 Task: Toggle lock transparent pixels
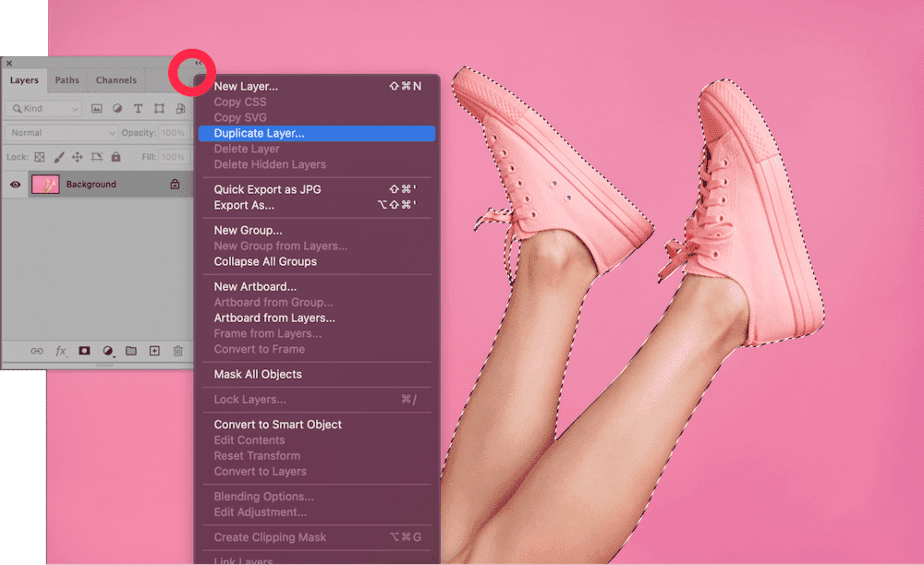(x=39, y=158)
